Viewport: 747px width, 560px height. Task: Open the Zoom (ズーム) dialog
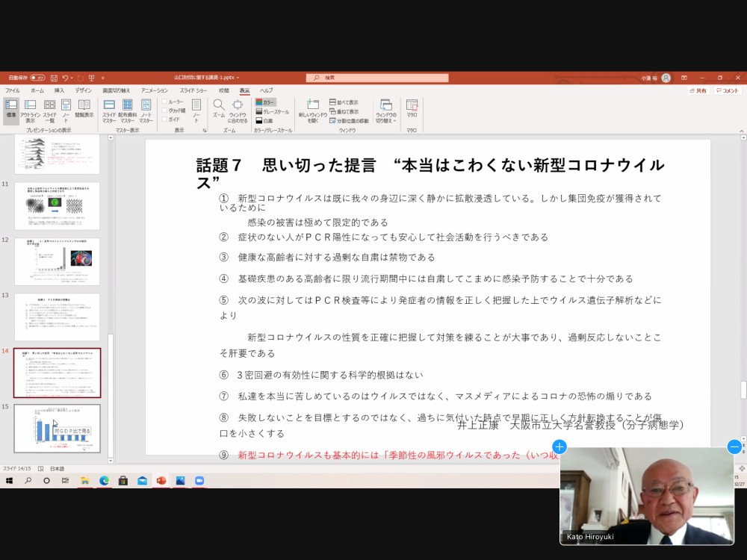click(219, 108)
